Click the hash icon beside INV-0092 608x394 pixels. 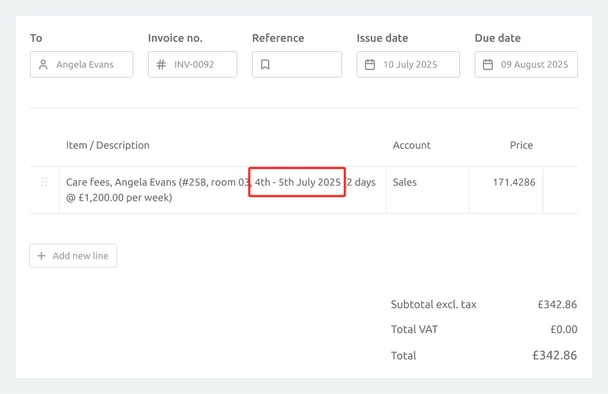click(x=161, y=64)
